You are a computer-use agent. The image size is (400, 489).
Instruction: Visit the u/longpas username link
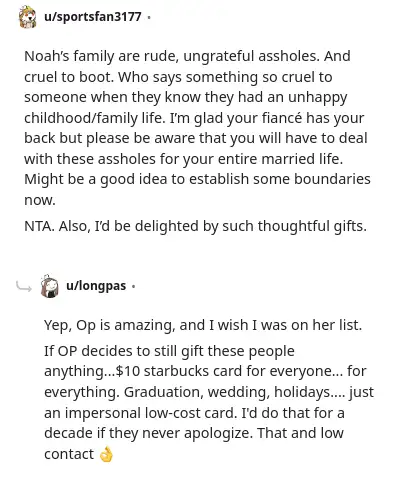point(96,286)
